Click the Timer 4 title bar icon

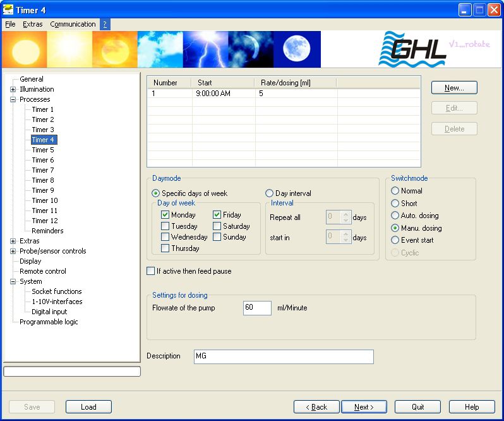coord(8,9)
